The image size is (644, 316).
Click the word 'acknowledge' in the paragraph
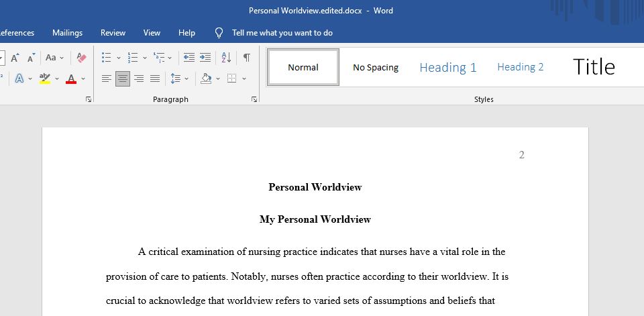(x=177, y=301)
